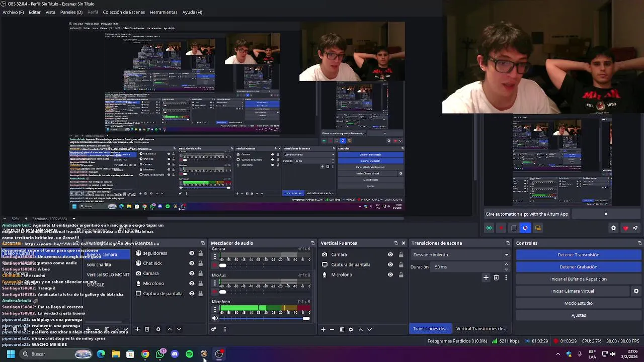Open the Vista menu
Image resolution: width=644 pixels, height=362 pixels.
click(x=50, y=12)
